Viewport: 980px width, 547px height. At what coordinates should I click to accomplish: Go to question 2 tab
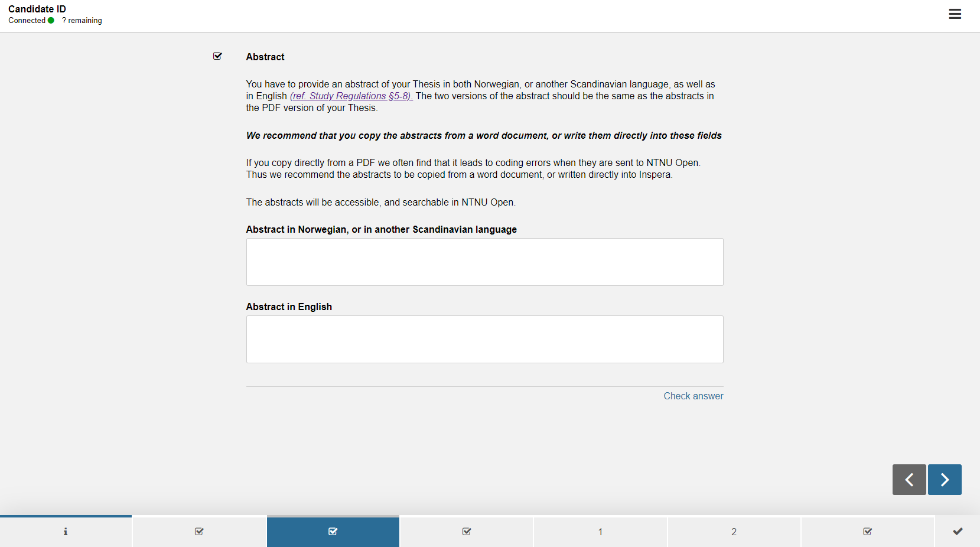point(734,532)
